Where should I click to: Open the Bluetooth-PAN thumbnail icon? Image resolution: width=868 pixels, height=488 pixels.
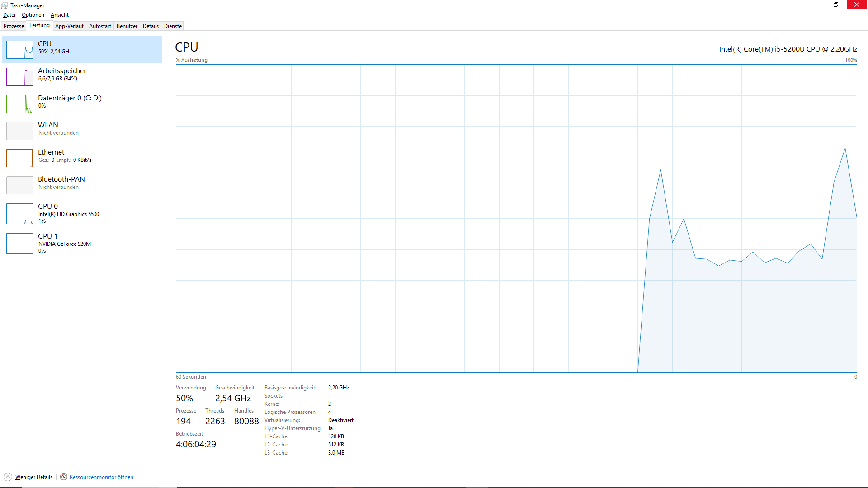[x=20, y=185]
